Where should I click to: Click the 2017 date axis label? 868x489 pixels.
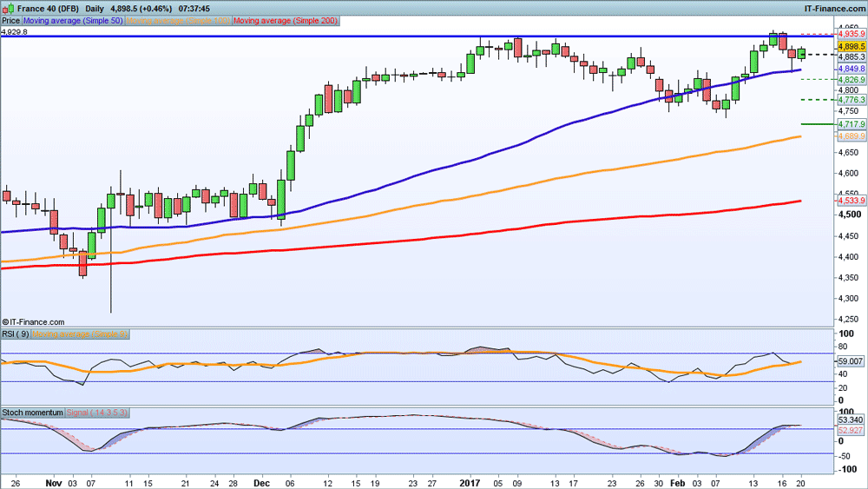[470, 483]
